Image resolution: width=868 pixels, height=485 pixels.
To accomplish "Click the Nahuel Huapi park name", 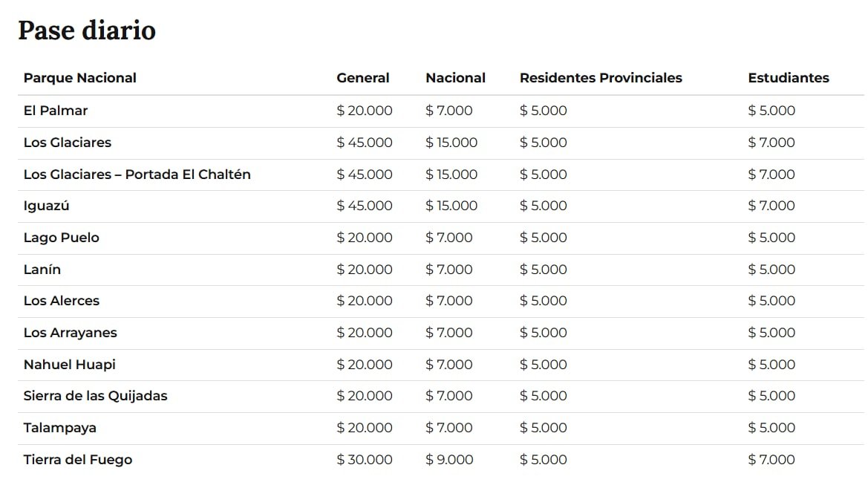I will point(70,365).
